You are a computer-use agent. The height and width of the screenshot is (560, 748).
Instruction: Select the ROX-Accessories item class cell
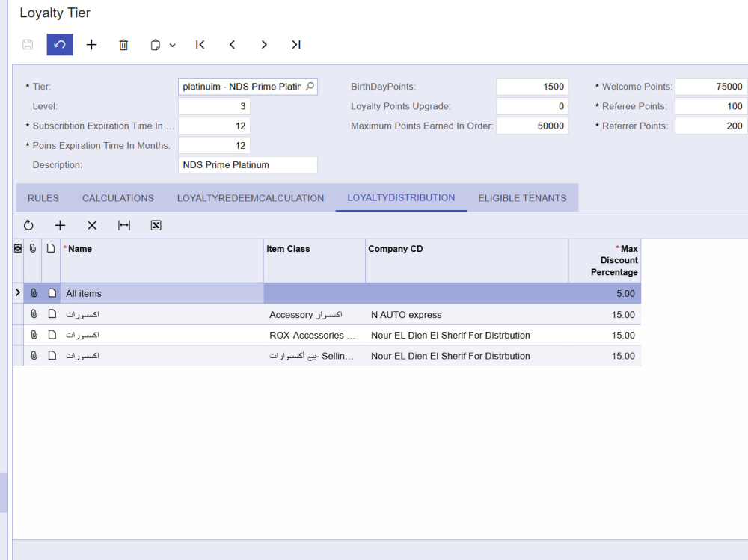[x=314, y=335]
